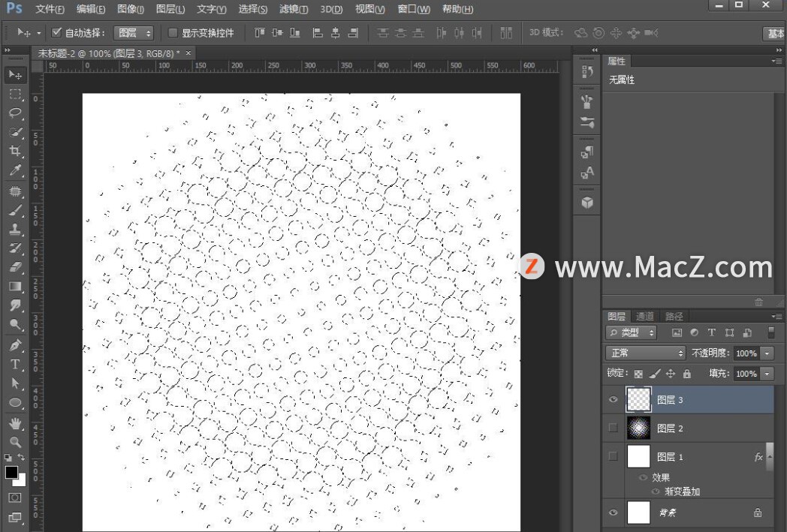Select the Horizontal Type tool
This screenshot has width=787, height=532.
coord(15,364)
